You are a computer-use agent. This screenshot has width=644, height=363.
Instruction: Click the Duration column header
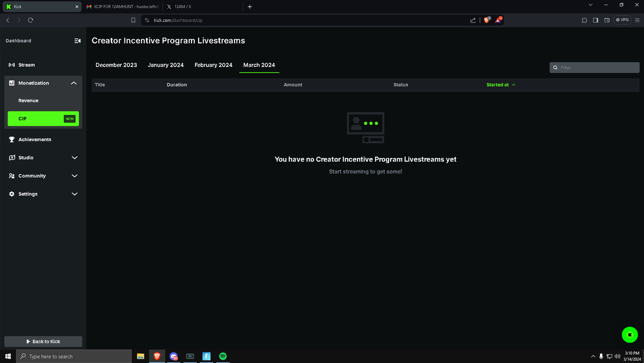[x=177, y=85]
